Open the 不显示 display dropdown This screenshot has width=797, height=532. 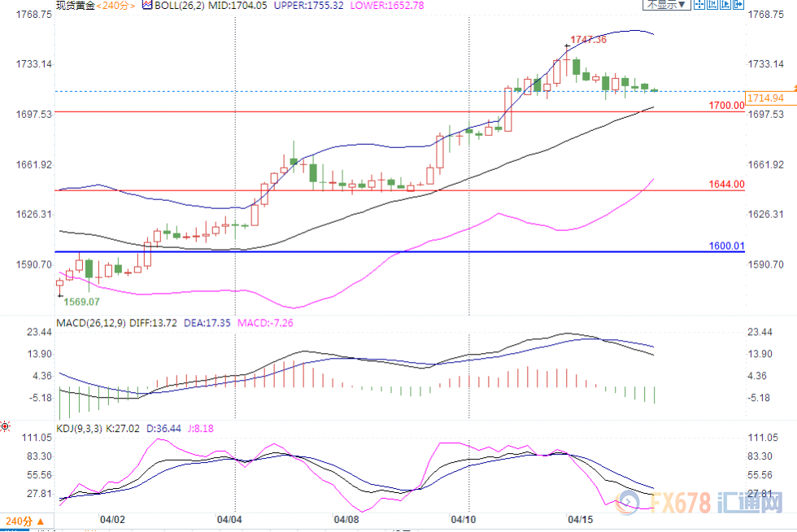[x=667, y=4]
